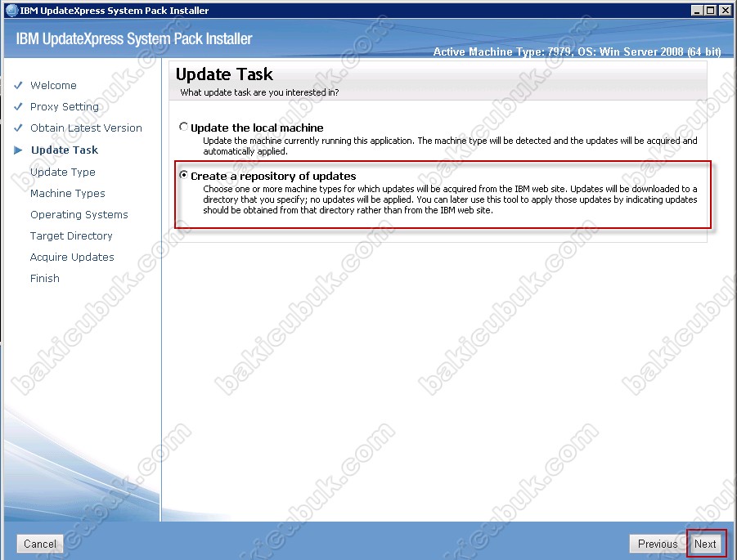
Task: Jump to the Update Type step
Action: click(62, 172)
